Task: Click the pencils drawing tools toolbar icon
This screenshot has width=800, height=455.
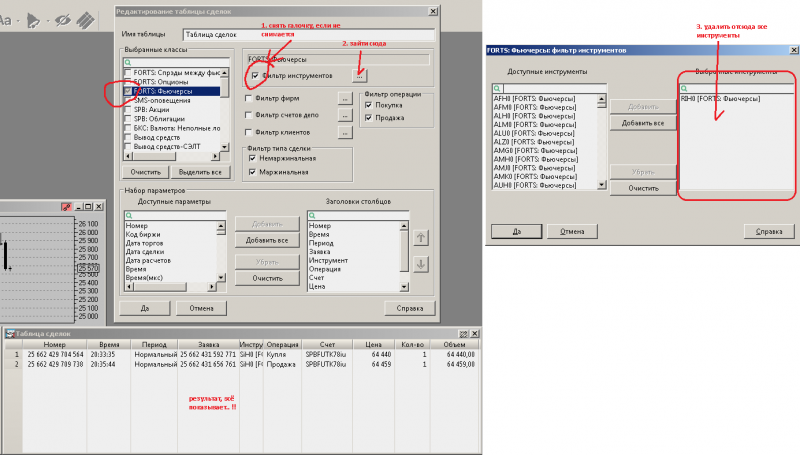Action: (x=85, y=20)
